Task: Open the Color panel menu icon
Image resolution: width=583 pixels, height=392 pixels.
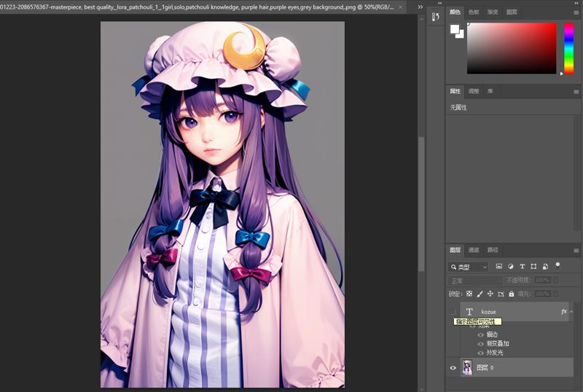Action: (x=576, y=12)
